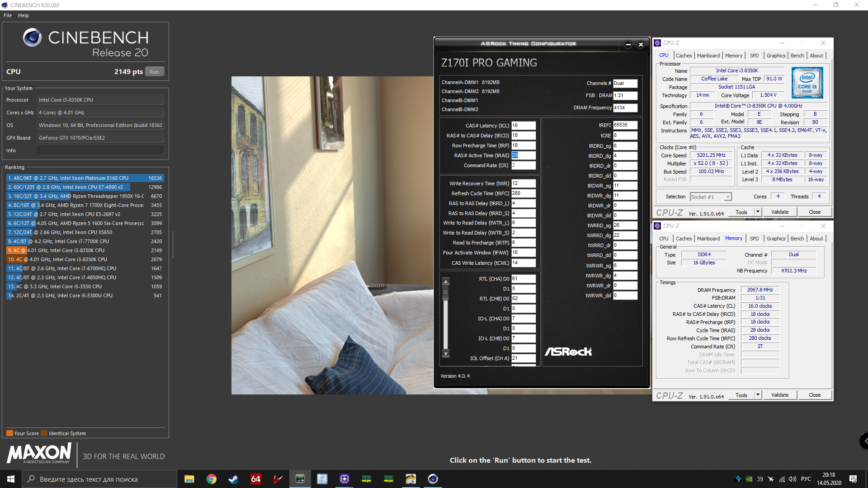Viewport: 868px width, 488px height.
Task: Launch Google Chrome from the taskbar
Action: (x=212, y=479)
